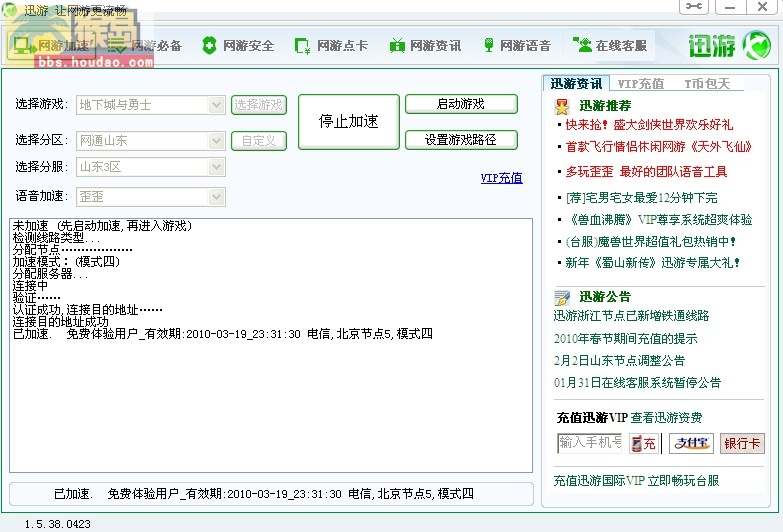The image size is (783, 532).
Task: Open announcement 2010年春节期间充值的提示
Action: tap(625, 339)
